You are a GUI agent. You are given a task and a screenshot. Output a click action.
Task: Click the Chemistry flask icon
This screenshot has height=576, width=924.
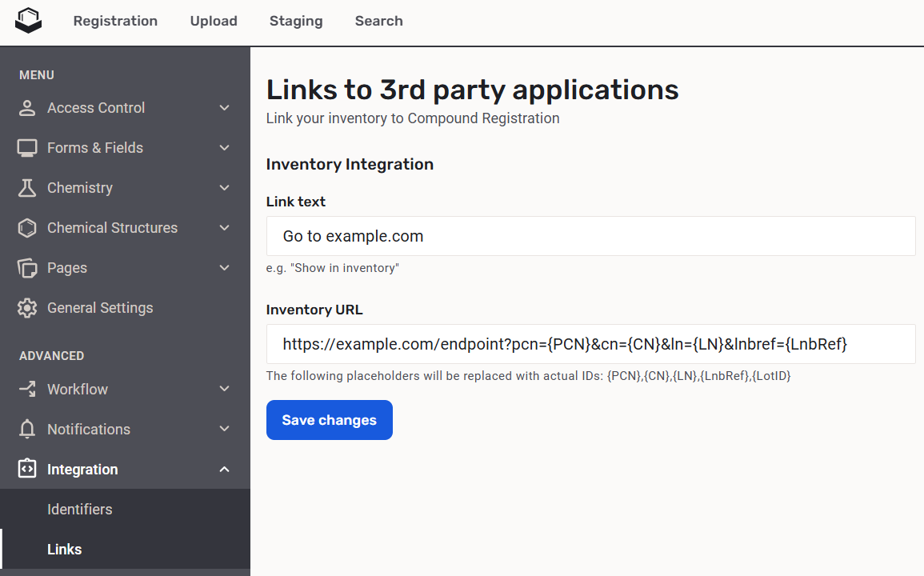27,188
